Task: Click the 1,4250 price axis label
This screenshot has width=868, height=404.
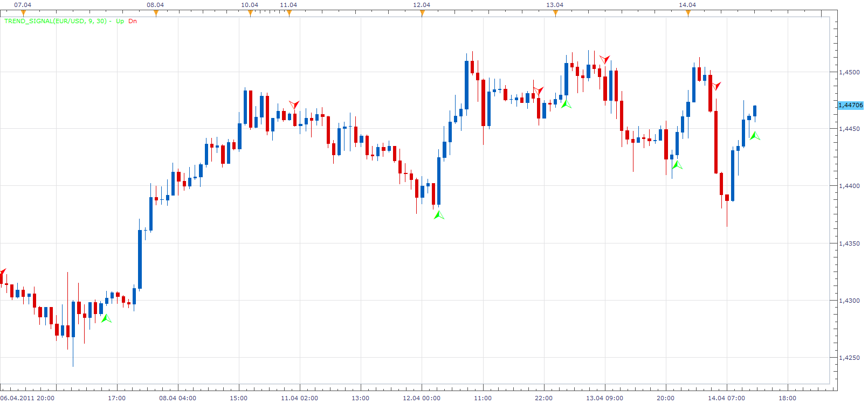Action: [850, 358]
